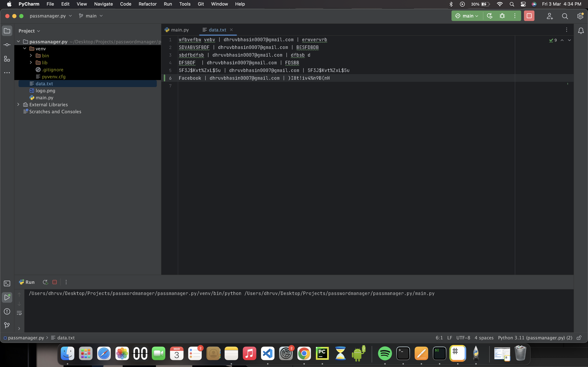Collapse the venv folder
Screen dimensions: 588x367
pos(25,49)
